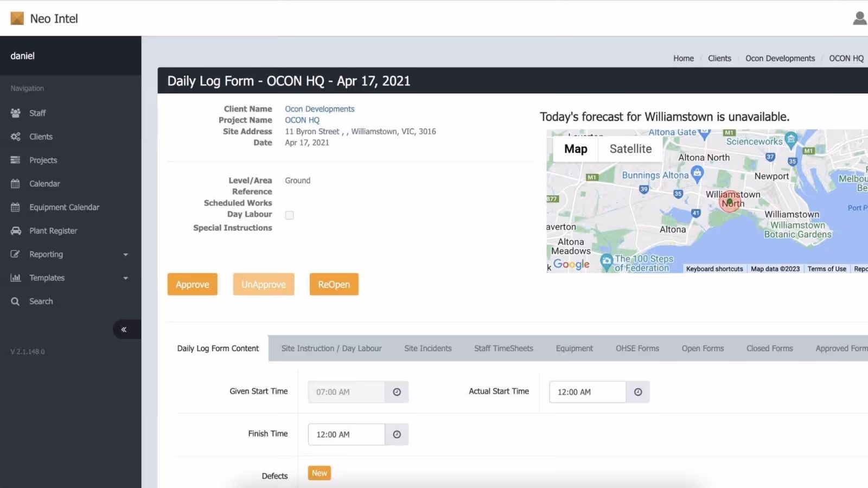Select the Search icon in the sidebar
This screenshot has width=868, height=488.
pos(15,301)
